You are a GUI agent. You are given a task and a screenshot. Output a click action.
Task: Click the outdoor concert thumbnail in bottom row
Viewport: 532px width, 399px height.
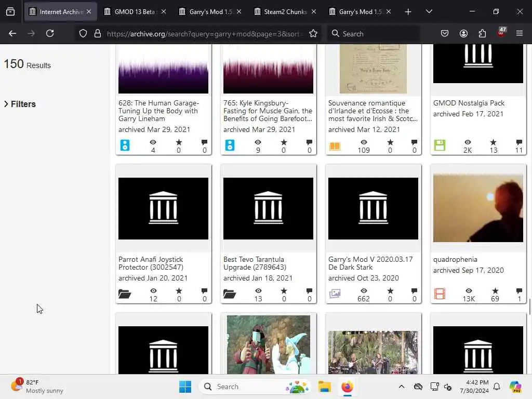pos(373,353)
